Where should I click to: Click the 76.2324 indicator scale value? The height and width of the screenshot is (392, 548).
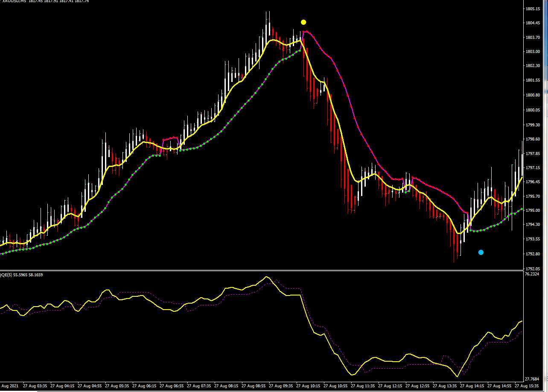pyautogui.click(x=533, y=274)
